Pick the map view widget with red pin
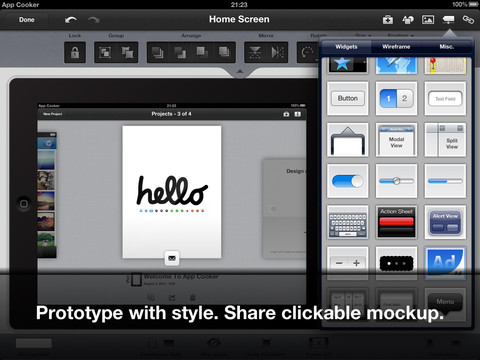The image size is (480, 360). (445, 65)
